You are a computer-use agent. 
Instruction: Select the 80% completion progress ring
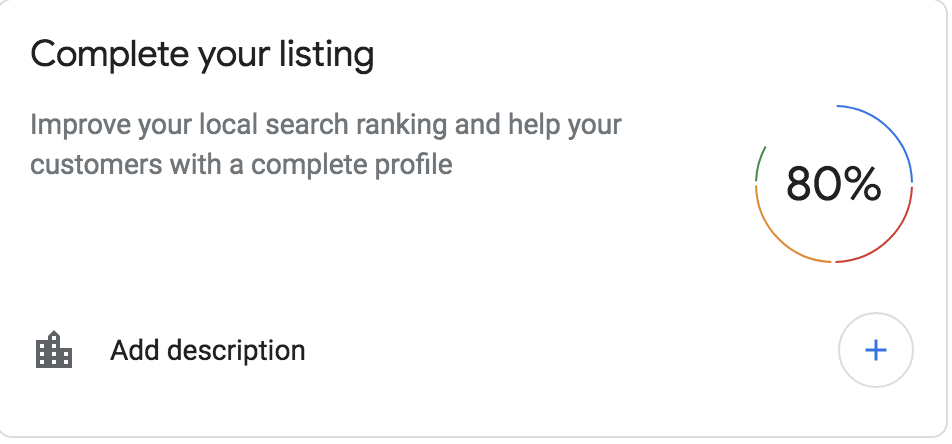click(x=834, y=184)
